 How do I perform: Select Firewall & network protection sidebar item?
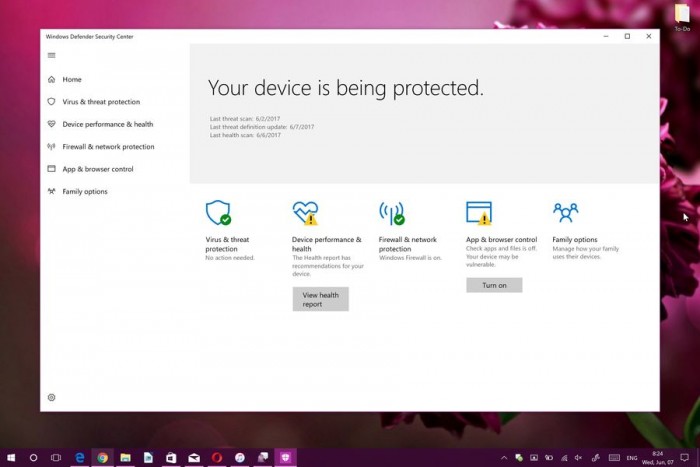click(108, 146)
